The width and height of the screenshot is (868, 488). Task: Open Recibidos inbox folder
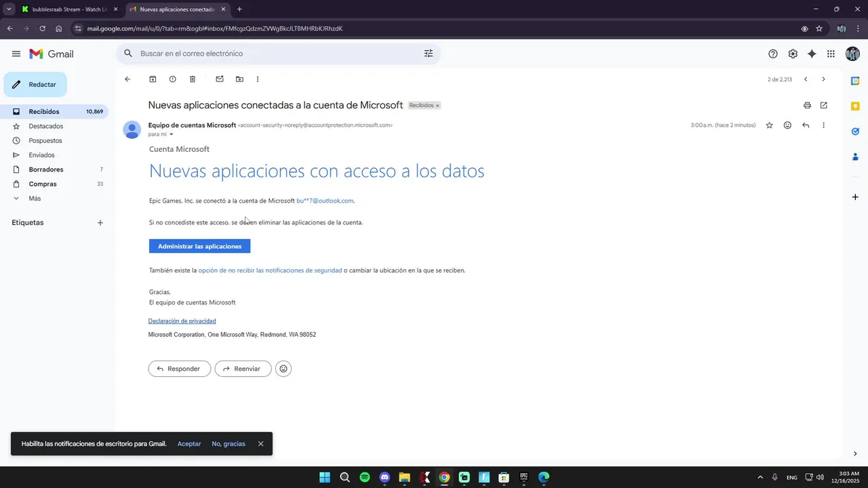(54, 111)
